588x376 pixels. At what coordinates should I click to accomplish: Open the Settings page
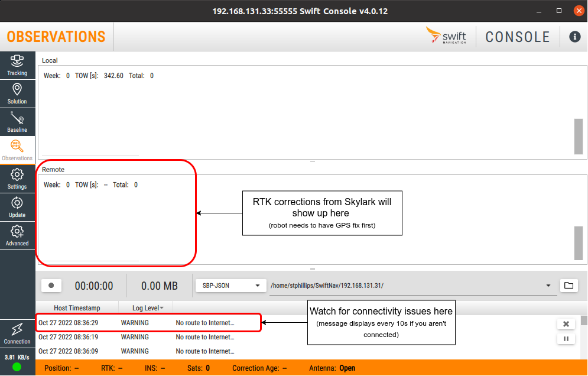[x=17, y=179]
